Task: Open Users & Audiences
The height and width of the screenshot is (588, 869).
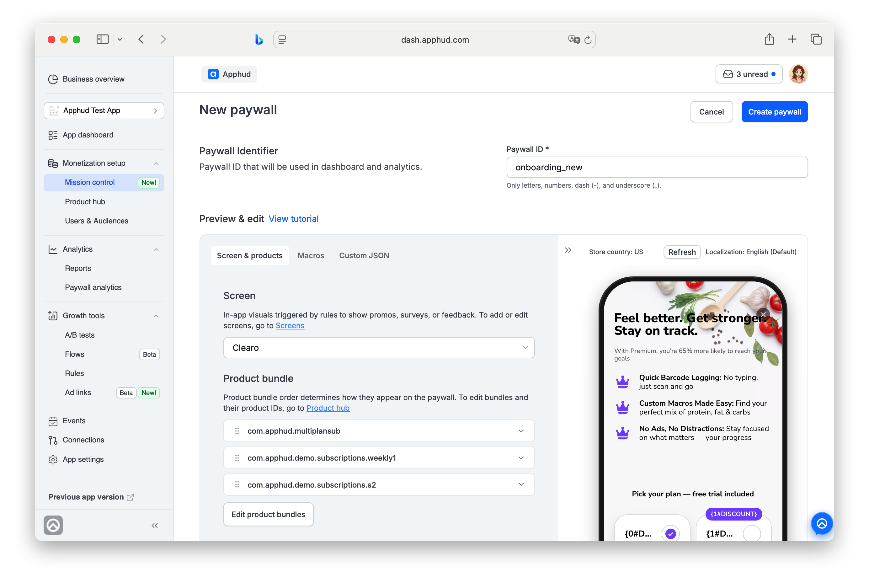Action: coord(97,221)
